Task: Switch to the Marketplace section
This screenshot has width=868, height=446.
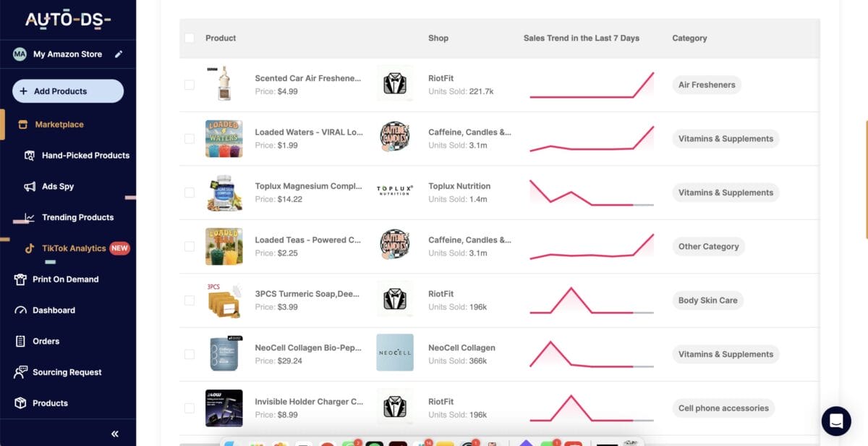Action: [58, 124]
